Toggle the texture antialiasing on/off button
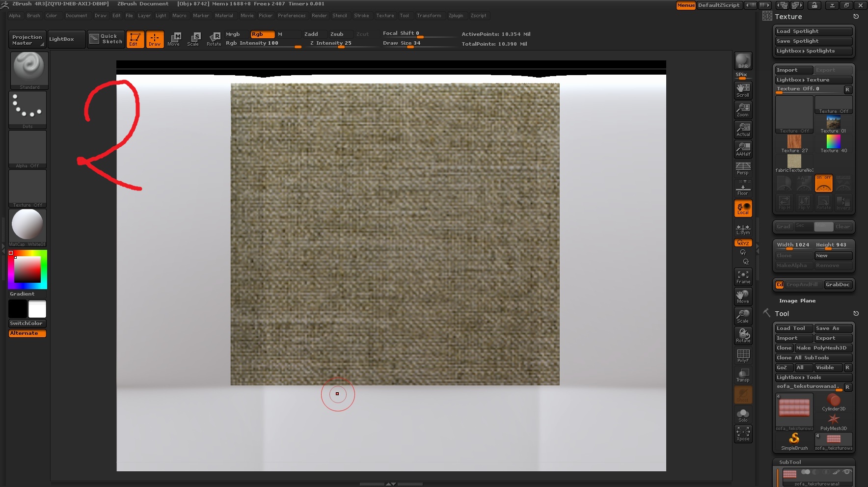The width and height of the screenshot is (868, 487). click(x=824, y=183)
